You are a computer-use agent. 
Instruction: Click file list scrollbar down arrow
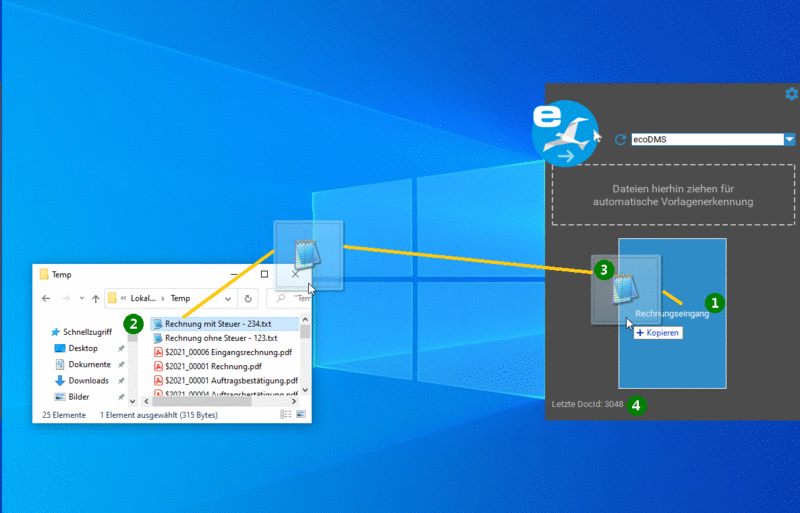click(x=305, y=390)
